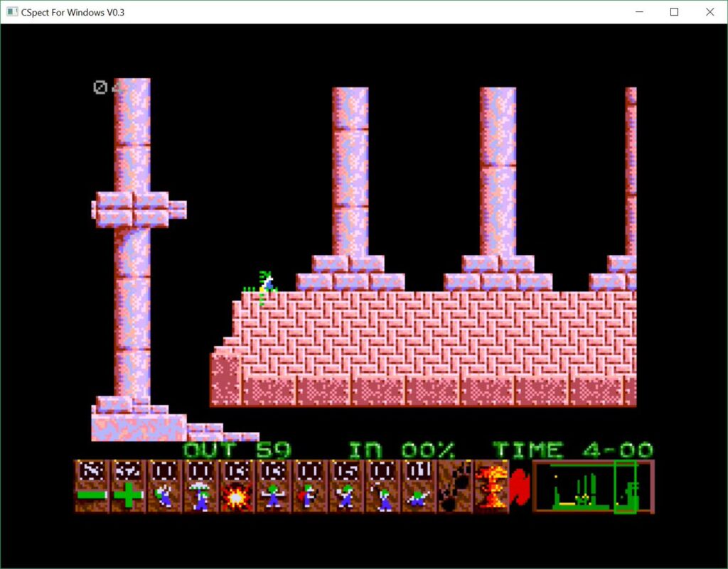The width and height of the screenshot is (728, 569).
Task: Select the Digger skill
Action: [x=418, y=486]
